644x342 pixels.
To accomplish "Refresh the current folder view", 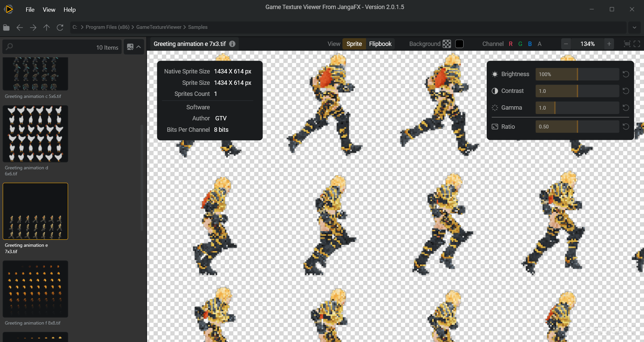I will [60, 27].
